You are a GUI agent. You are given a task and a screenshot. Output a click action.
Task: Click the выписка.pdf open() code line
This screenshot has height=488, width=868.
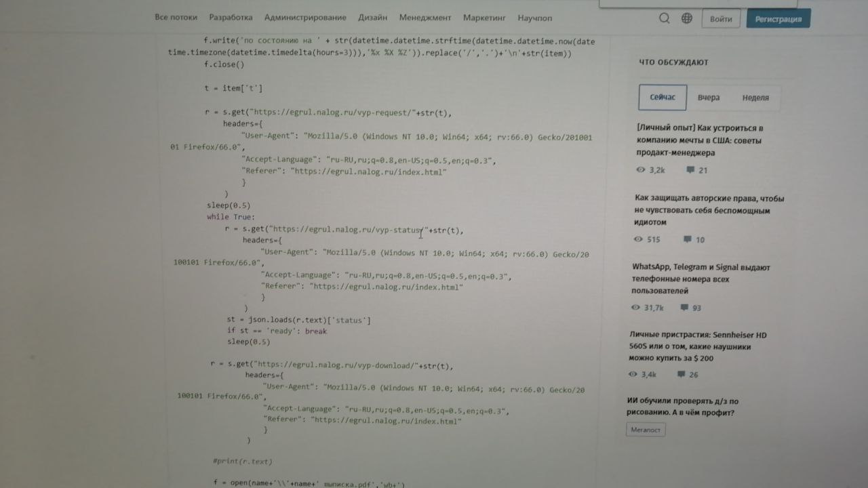(309, 484)
